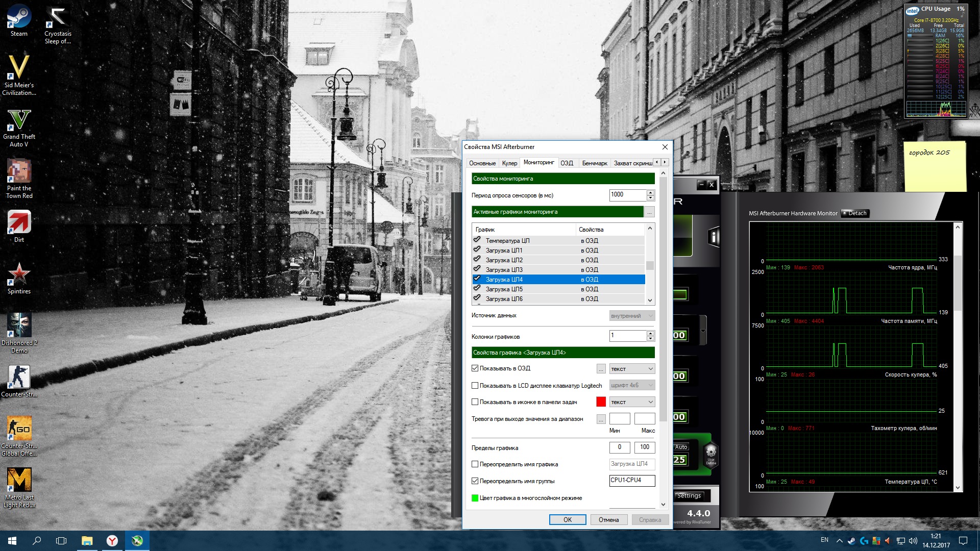Switch to the Кулер tab

[x=509, y=163]
